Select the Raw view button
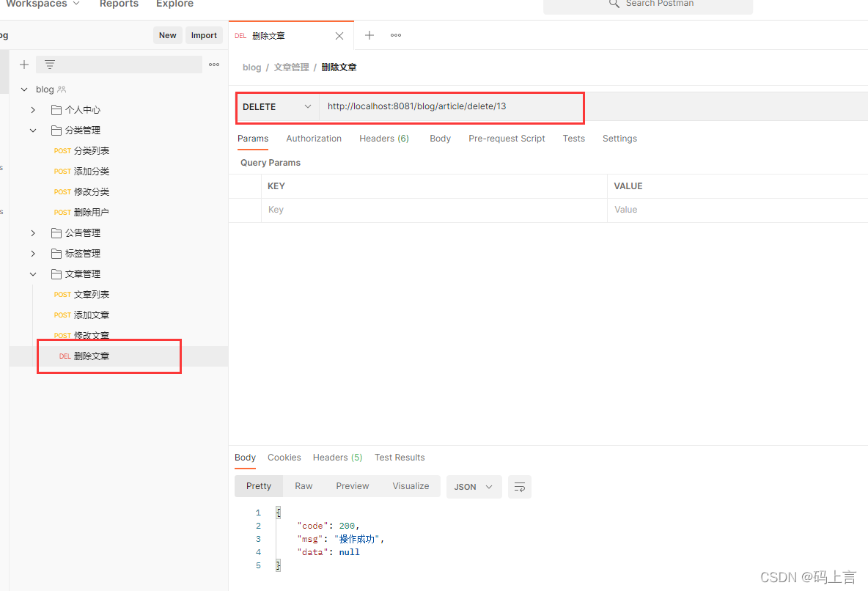 coord(304,485)
